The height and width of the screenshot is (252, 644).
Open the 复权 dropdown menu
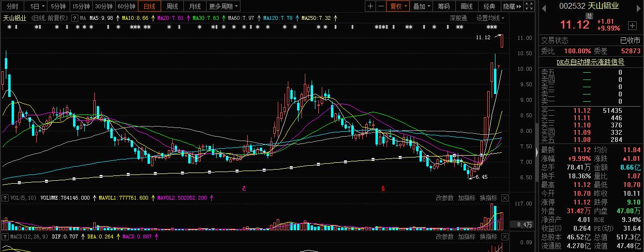(x=399, y=6)
